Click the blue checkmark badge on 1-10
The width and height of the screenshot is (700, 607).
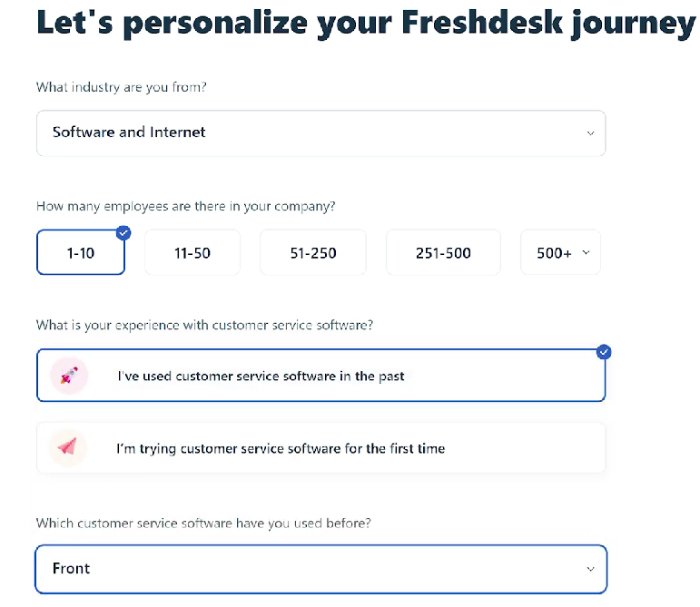pyautogui.click(x=124, y=232)
